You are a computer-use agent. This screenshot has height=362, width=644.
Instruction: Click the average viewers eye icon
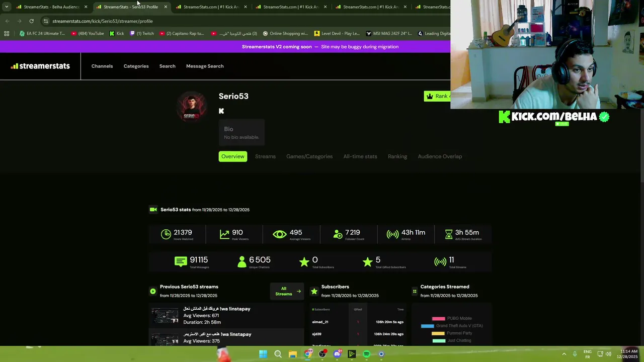pos(280,234)
